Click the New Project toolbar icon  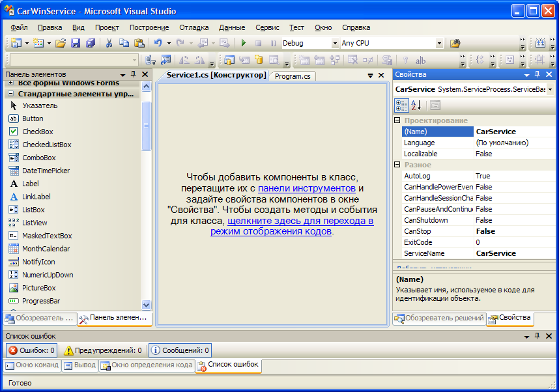point(16,43)
